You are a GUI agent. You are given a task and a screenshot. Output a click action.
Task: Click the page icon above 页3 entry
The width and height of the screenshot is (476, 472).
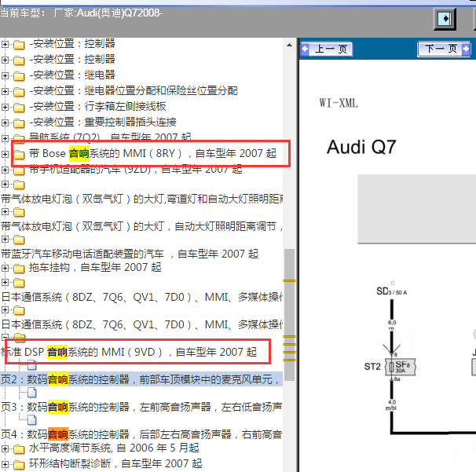[x=32, y=393]
